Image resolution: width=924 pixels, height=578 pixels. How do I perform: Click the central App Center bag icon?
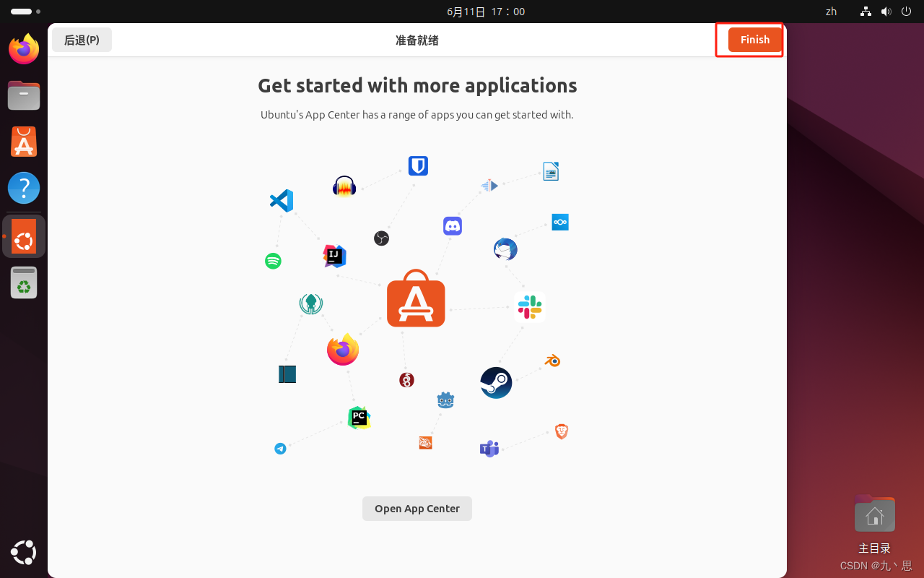416,298
